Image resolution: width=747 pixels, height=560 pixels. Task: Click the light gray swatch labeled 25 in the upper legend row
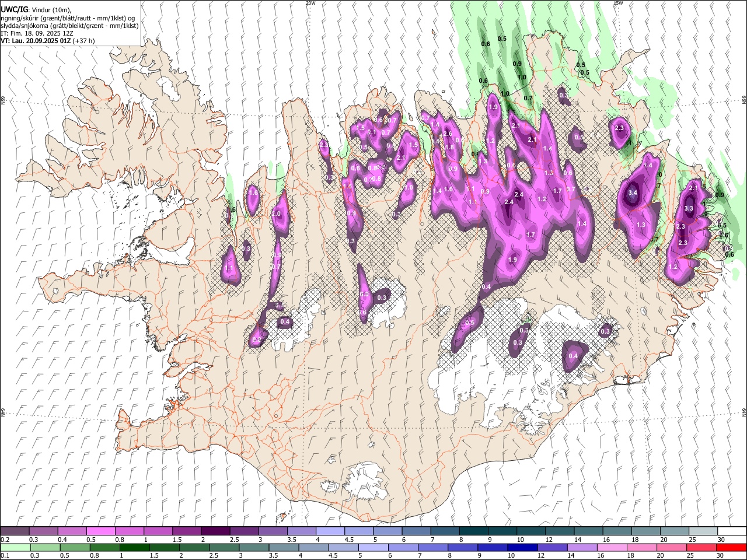click(x=703, y=531)
